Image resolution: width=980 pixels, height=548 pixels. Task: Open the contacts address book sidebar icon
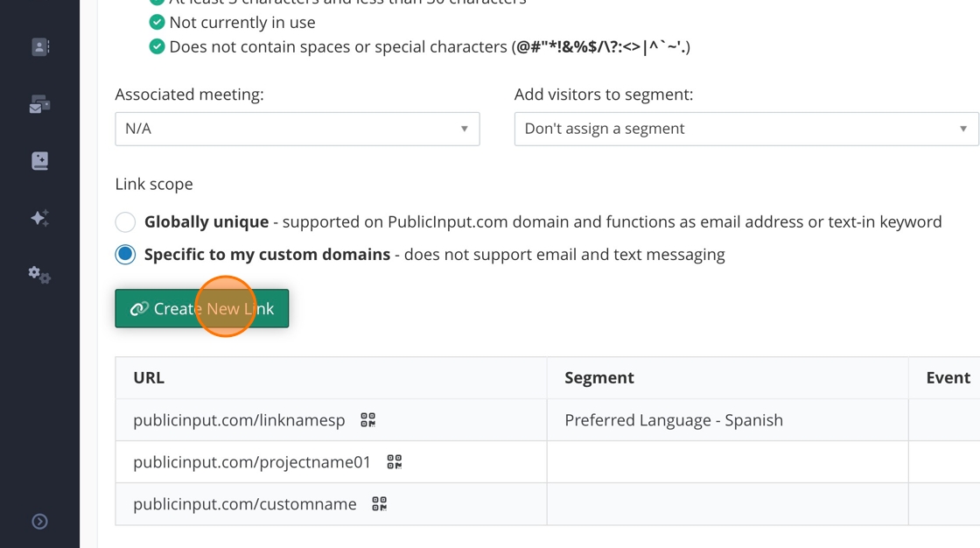pos(40,47)
